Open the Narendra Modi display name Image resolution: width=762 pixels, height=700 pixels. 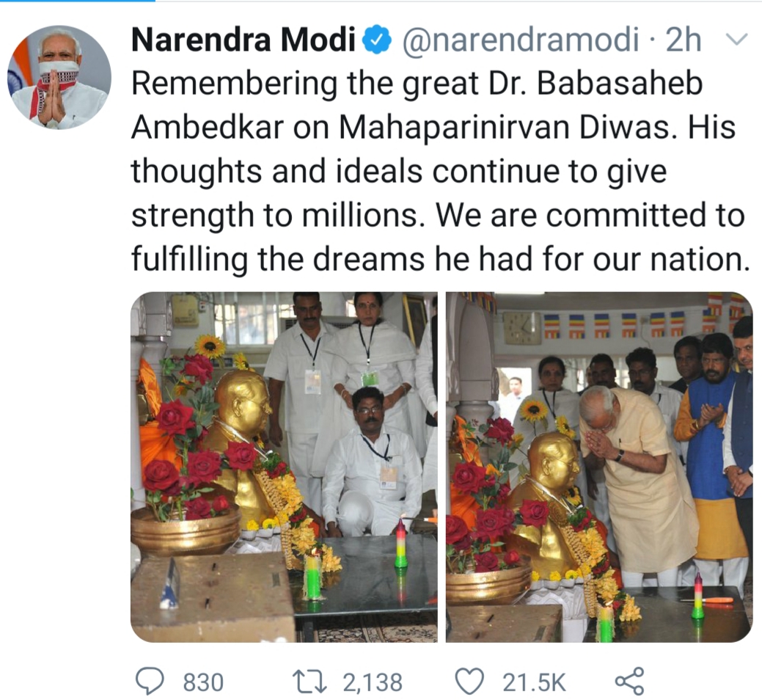pyautogui.click(x=243, y=40)
